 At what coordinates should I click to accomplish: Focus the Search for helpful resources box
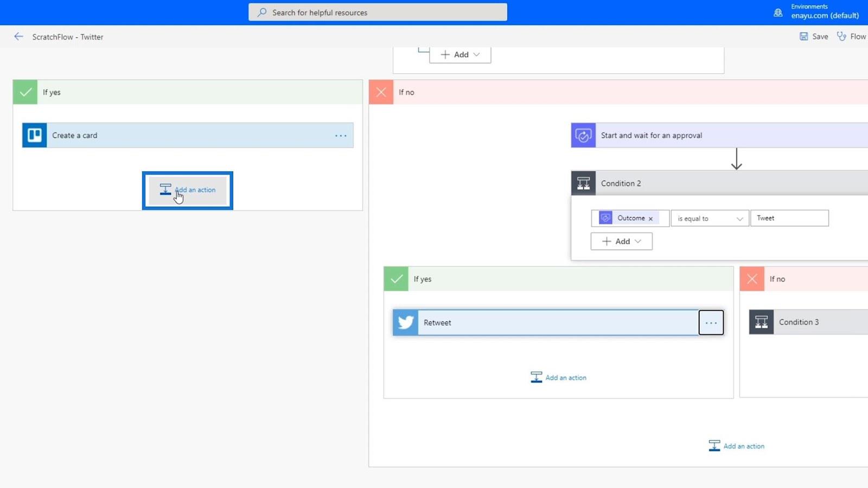tap(378, 12)
